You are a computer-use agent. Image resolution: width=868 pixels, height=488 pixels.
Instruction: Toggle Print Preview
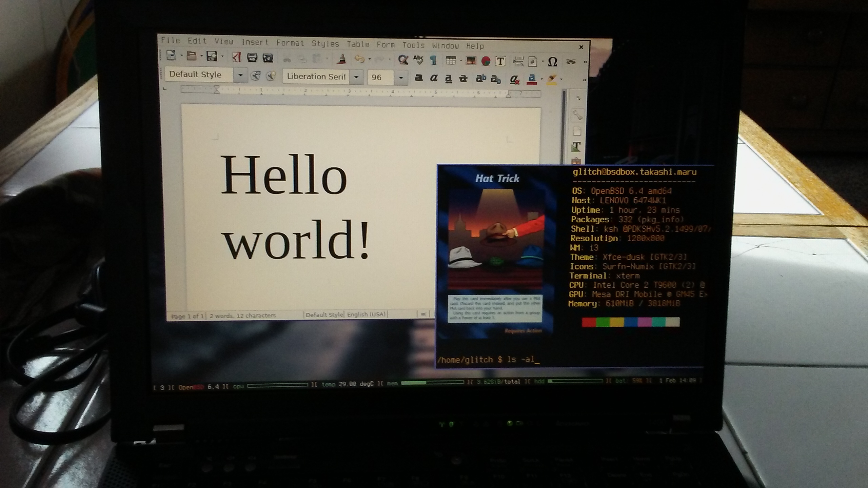(268, 58)
